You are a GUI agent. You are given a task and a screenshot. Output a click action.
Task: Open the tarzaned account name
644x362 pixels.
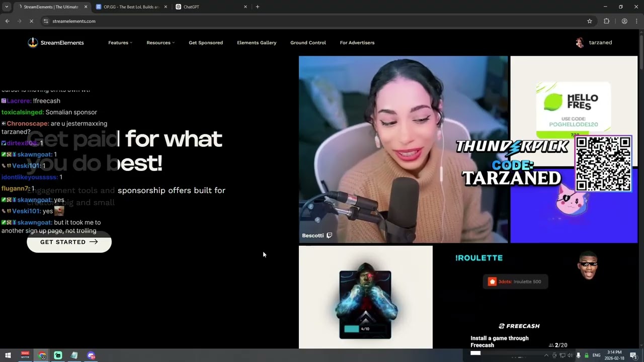tap(600, 43)
